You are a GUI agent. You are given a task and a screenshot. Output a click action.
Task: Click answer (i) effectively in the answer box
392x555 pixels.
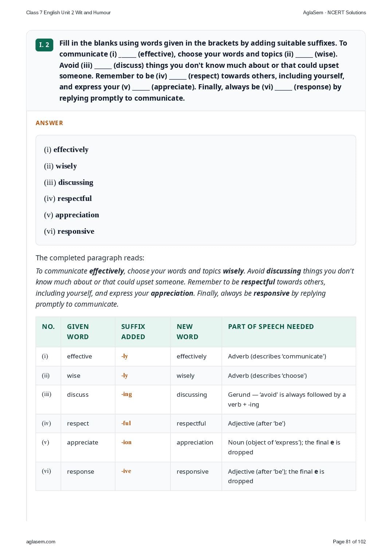pos(66,150)
